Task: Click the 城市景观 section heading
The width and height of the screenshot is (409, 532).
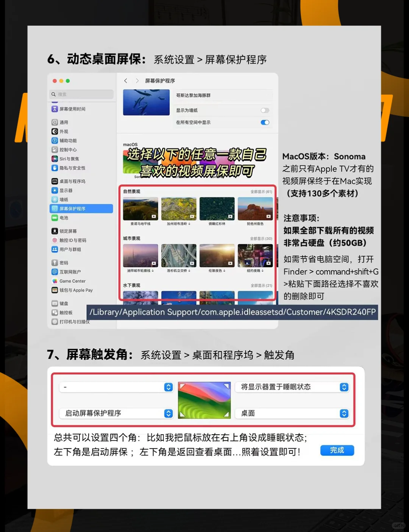Action: point(131,238)
